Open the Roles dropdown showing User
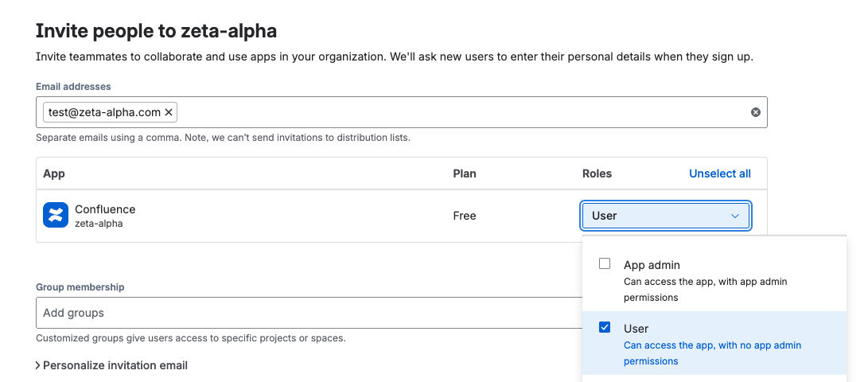868x382 pixels. coord(666,216)
